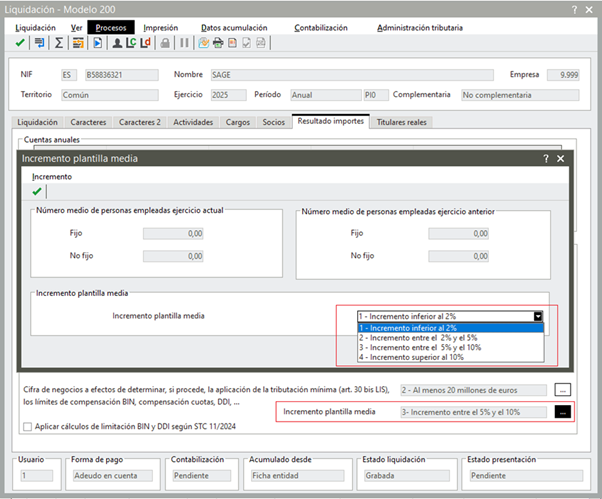602x499 pixels.
Task: Click the person silhouette icon in toolbar
Action: 117,44
